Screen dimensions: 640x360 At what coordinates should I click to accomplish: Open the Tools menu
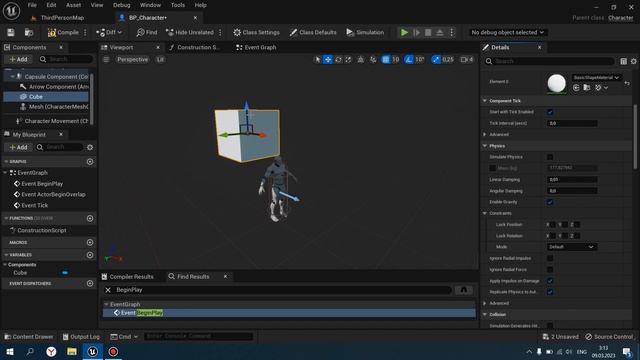178,5
